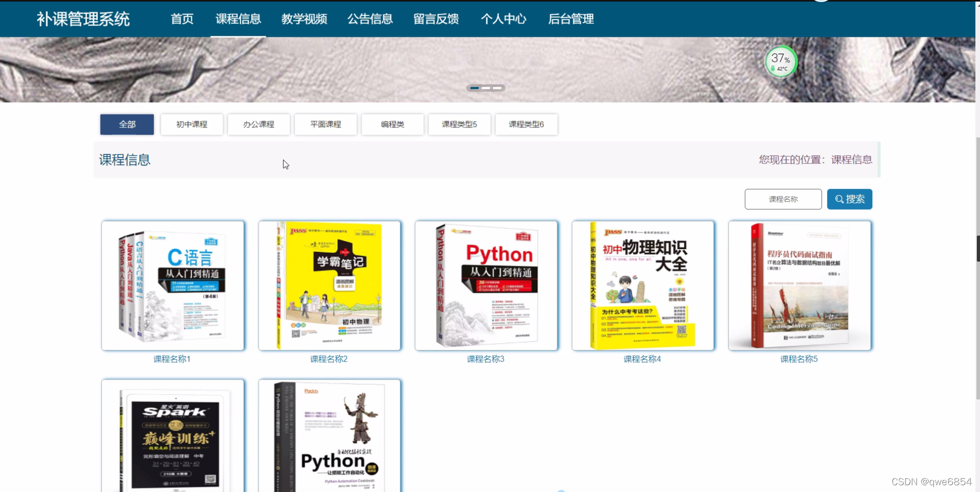980x492 pixels.
Task: Select the second carousel indicator dot
Action: coord(486,88)
